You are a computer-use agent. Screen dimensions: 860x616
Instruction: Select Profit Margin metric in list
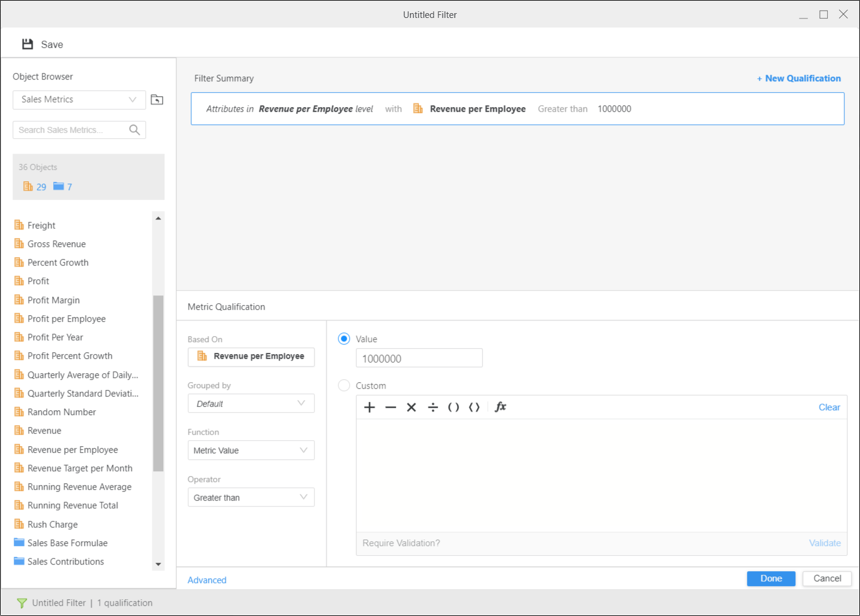click(x=53, y=300)
